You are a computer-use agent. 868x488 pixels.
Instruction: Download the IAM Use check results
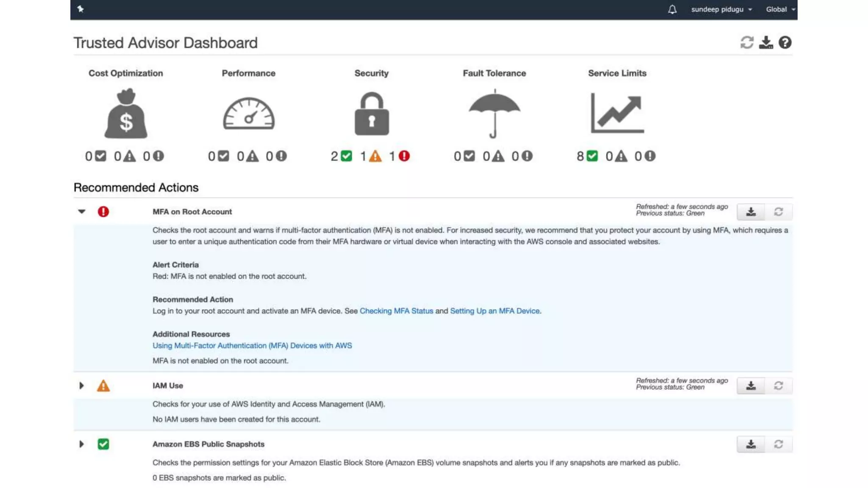pyautogui.click(x=751, y=385)
